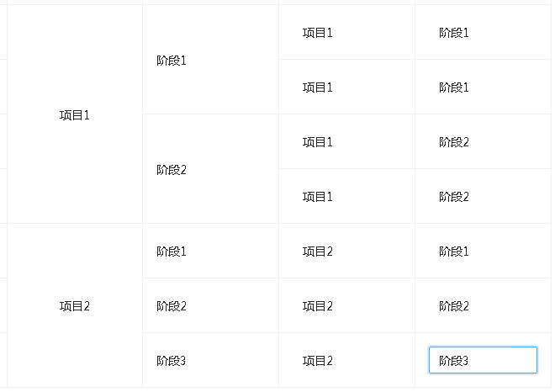The width and height of the screenshot is (555, 392).
Task: Select merged 阶段1 cell beside merged 项目1
Action: point(172,61)
